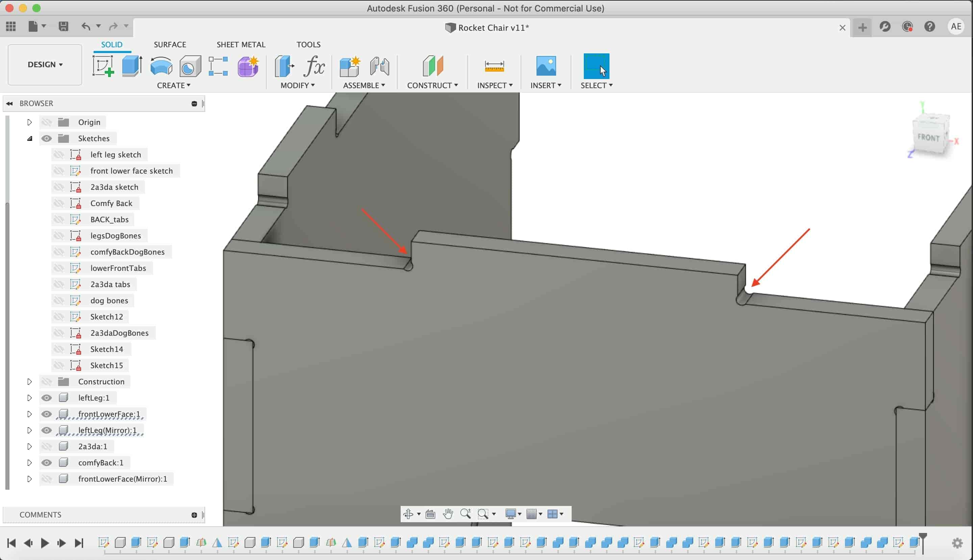Click the Select tool icon
This screenshot has height=560, width=973.
pos(596,66)
